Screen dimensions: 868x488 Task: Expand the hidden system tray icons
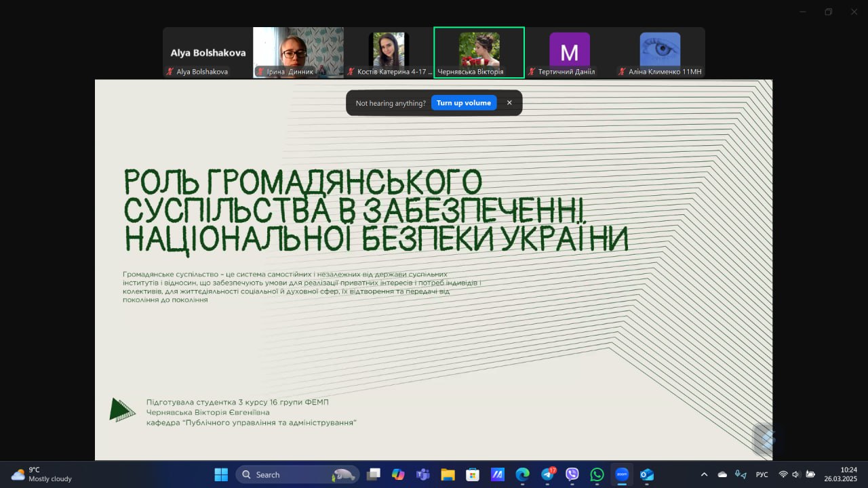point(704,474)
